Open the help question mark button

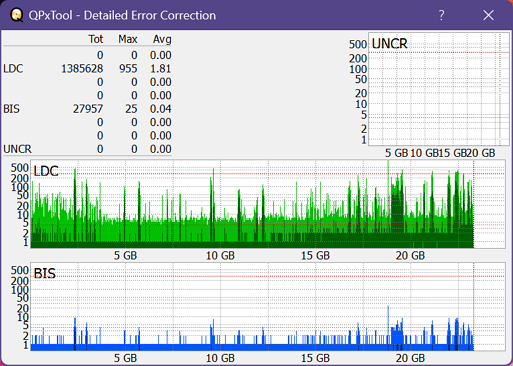click(441, 15)
